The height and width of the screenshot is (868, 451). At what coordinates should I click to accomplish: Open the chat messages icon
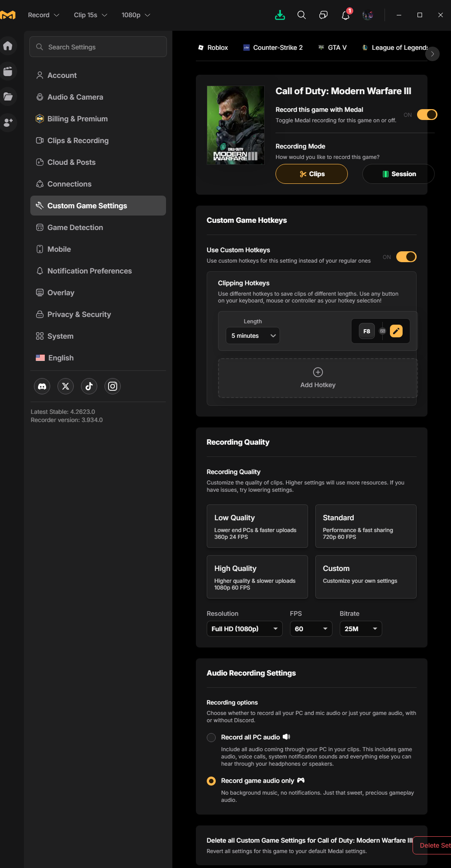point(323,15)
